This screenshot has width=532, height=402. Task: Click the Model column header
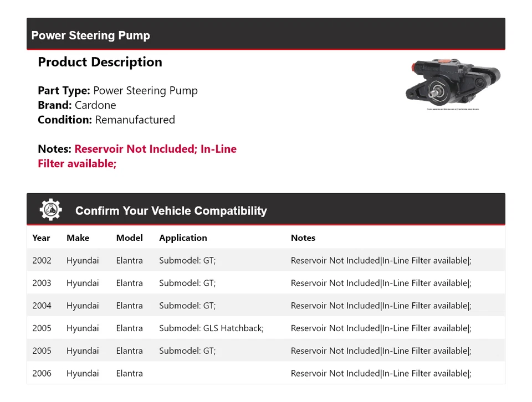(x=129, y=238)
